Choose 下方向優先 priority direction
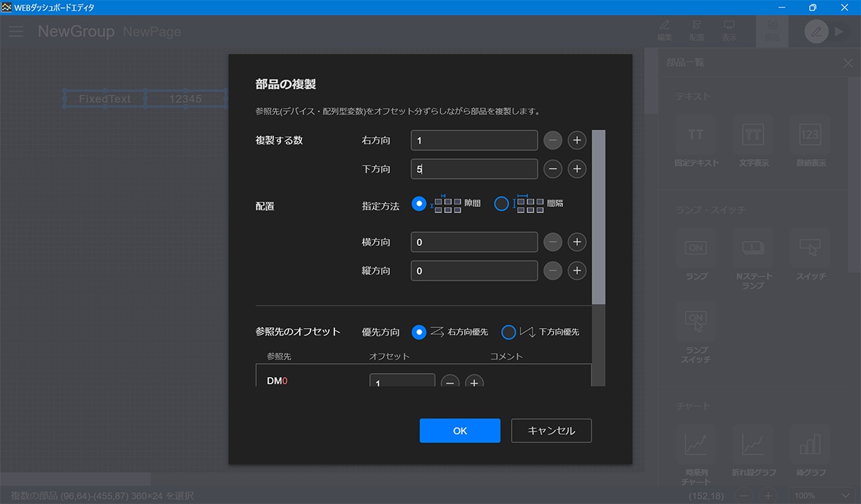861x504 pixels. tap(509, 332)
